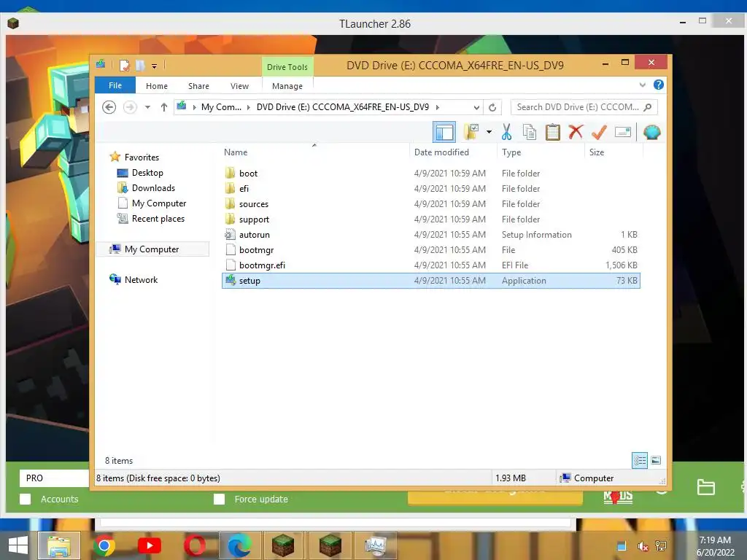Select the highlighted My Computer tree node

coord(152,249)
